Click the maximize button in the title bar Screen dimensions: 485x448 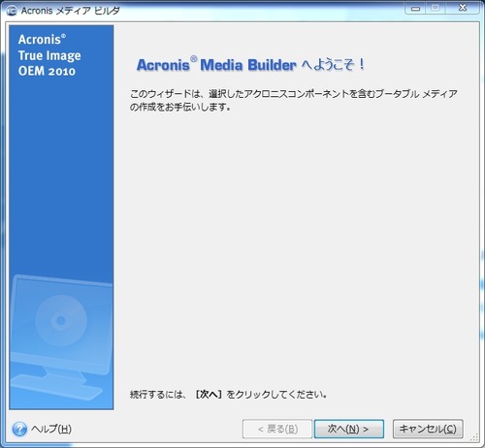[x=436, y=8]
